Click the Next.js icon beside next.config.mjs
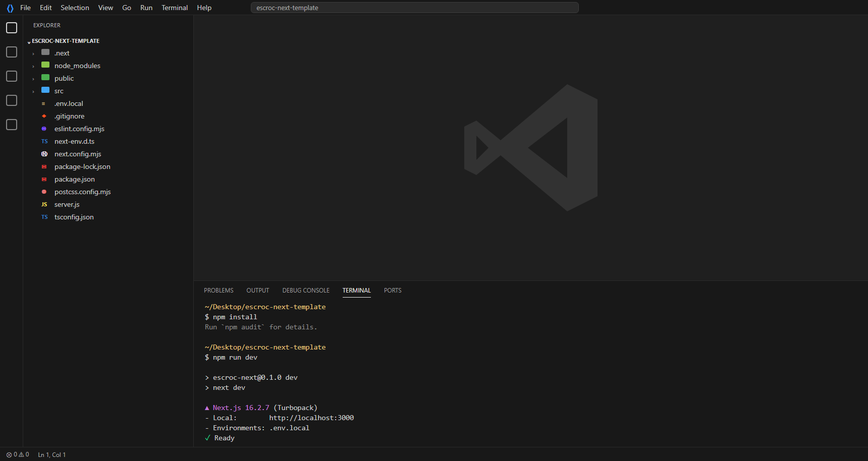The image size is (868, 461). [44, 154]
